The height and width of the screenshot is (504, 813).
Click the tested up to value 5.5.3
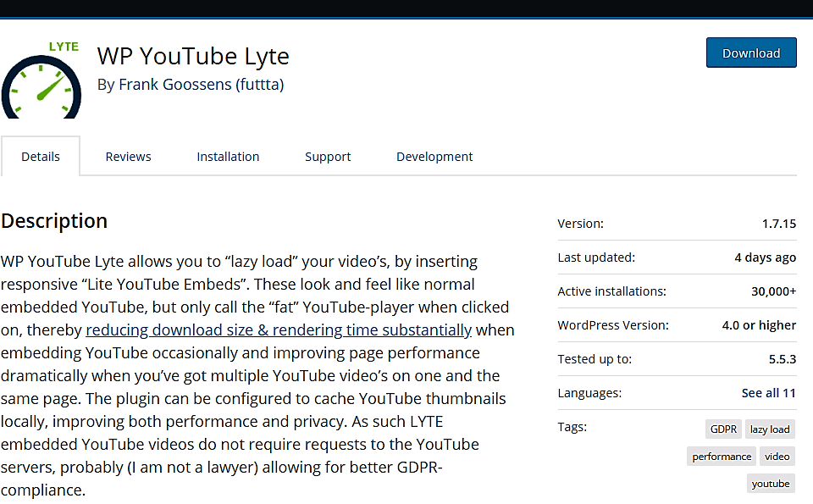coord(783,359)
